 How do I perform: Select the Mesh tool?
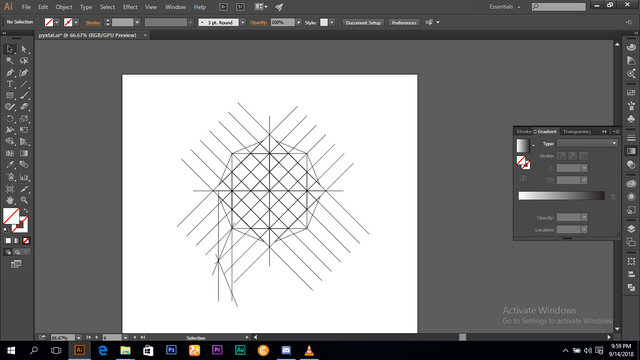click(x=9, y=153)
